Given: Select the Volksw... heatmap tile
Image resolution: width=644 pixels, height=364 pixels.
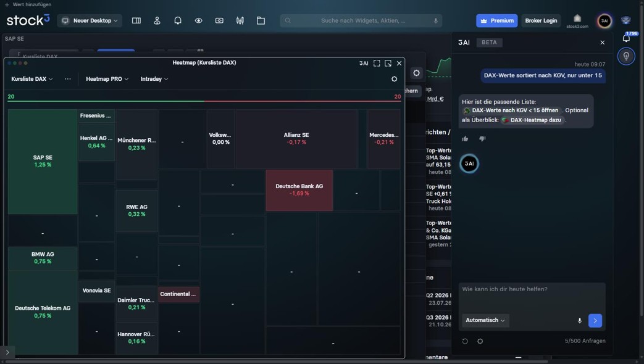Looking at the screenshot, I should [220, 139].
